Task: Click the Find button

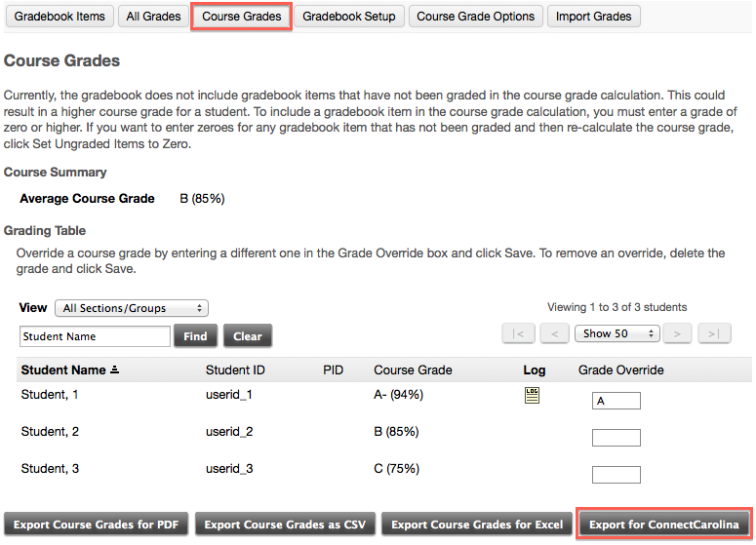Action: [x=195, y=336]
